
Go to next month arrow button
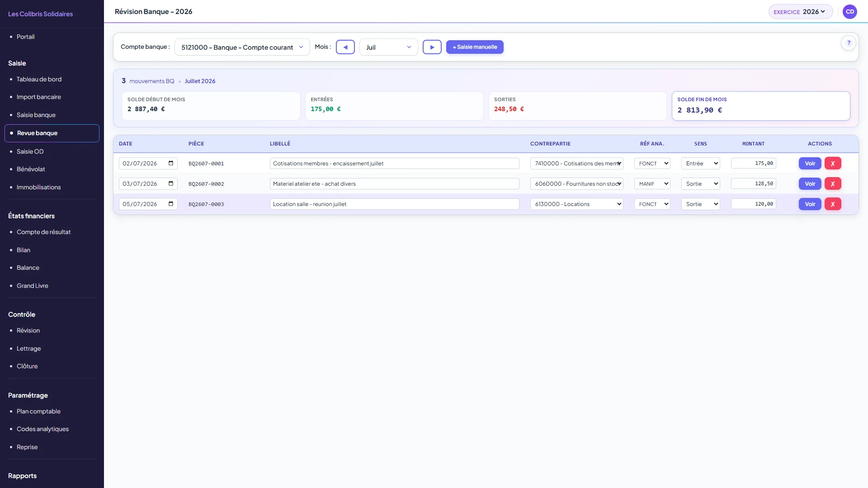(x=432, y=47)
